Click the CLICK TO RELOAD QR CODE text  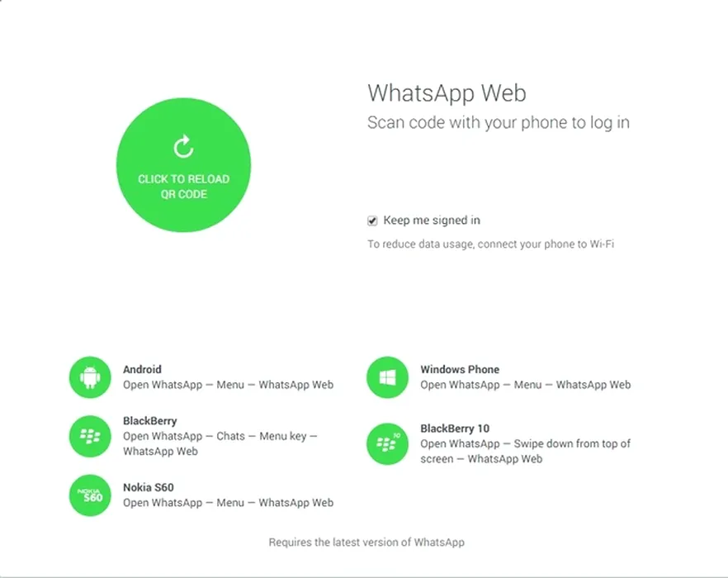pyautogui.click(x=183, y=187)
